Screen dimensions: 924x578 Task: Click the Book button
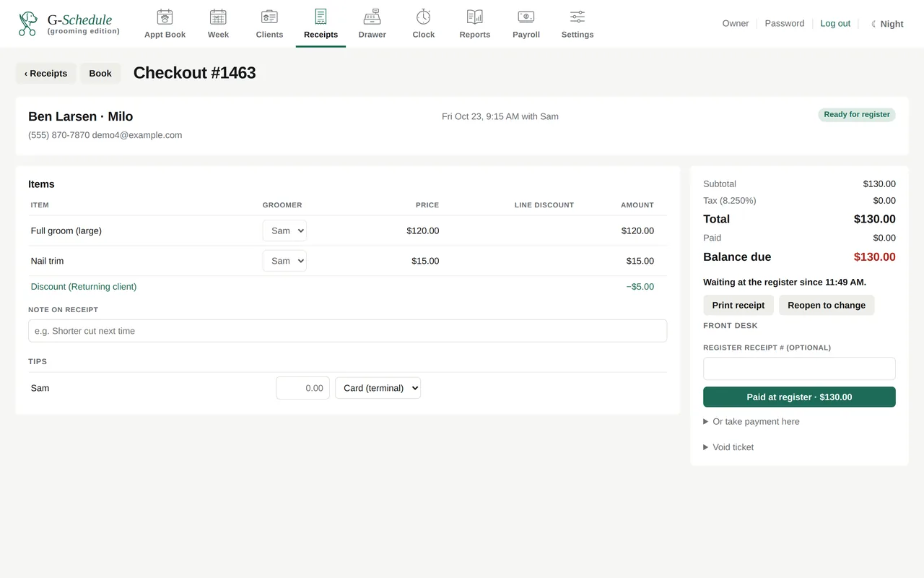[100, 73]
